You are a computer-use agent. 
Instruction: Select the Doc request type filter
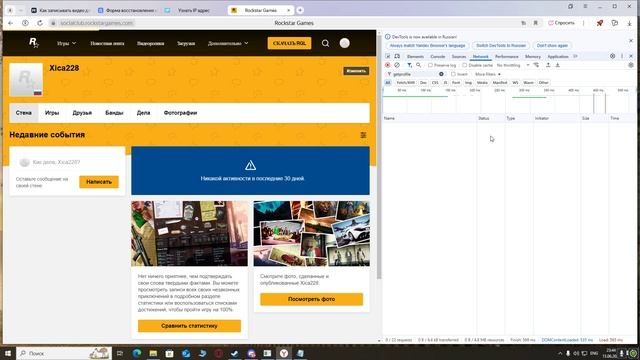pyautogui.click(x=423, y=82)
